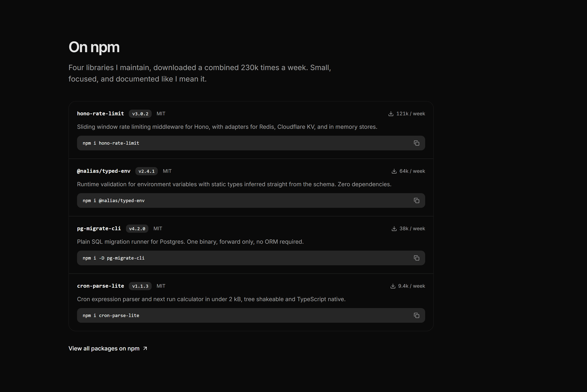
Task: Select the 'npm i @nalias/typed-env' command text
Action: click(x=114, y=201)
